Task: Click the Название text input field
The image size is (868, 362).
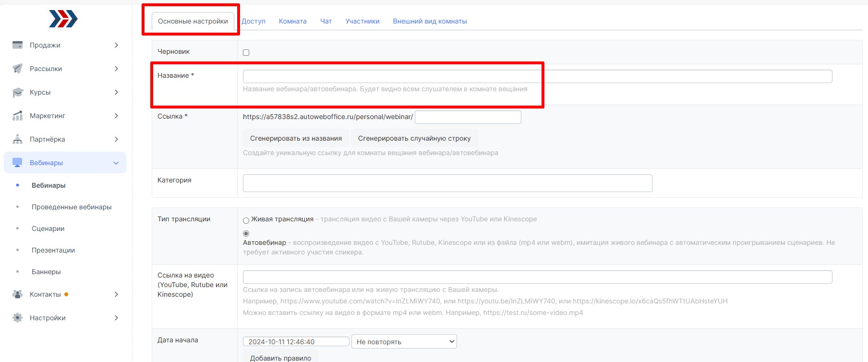Action: (537, 76)
